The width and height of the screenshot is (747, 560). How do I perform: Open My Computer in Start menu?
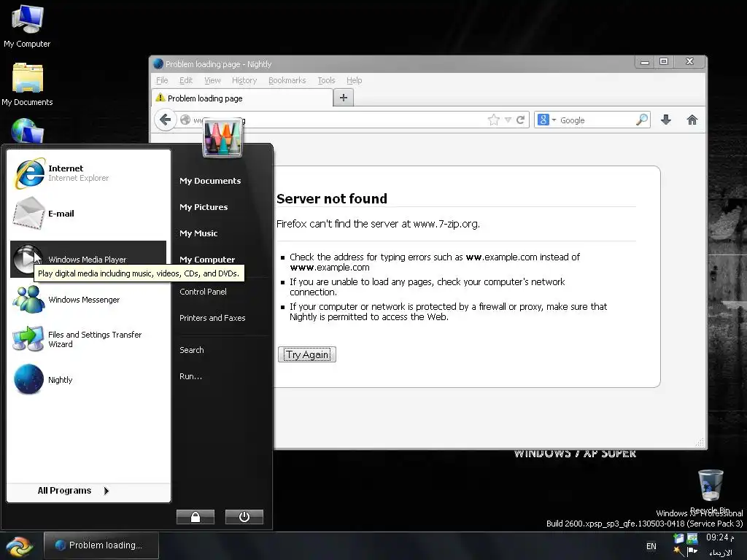coord(207,259)
